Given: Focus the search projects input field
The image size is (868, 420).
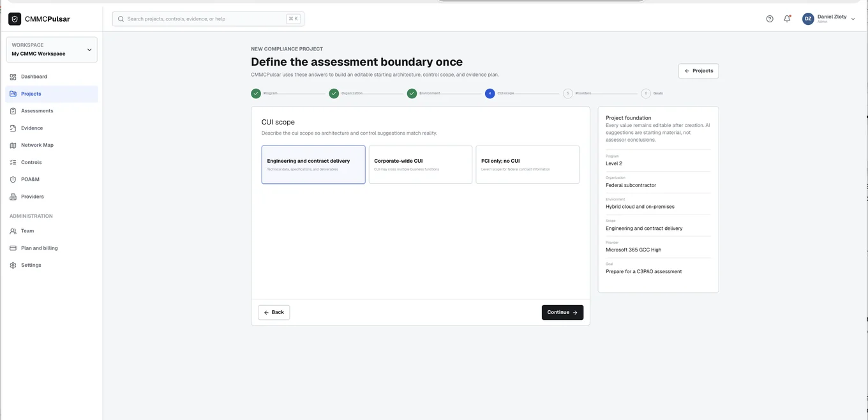Looking at the screenshot, I should (208, 19).
